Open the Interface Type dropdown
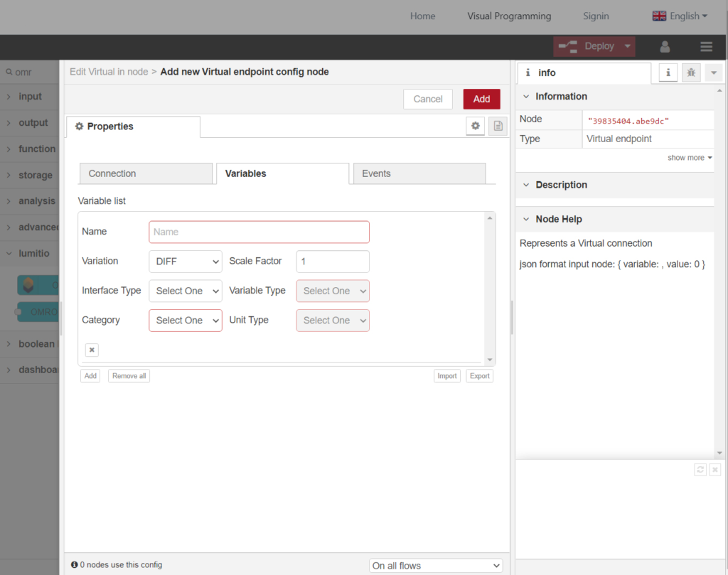Viewport: 728px width, 575px height. pyautogui.click(x=186, y=291)
